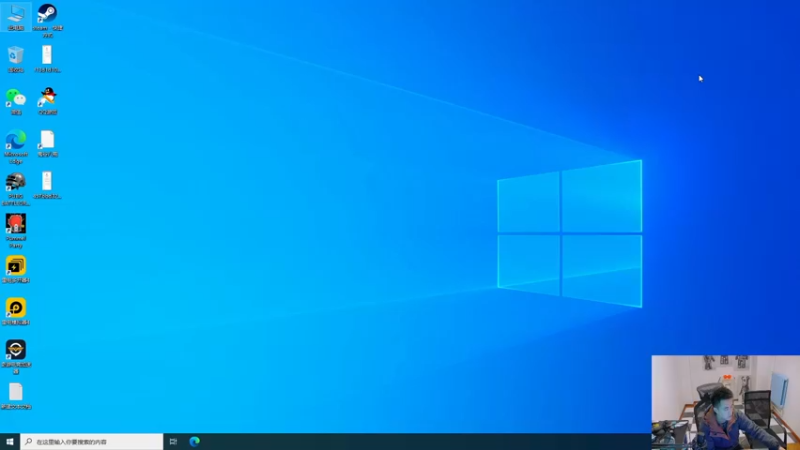The width and height of the screenshot is (800, 450).
Task: Open the winged-emblem game accelerator shortcut
Action: [x=16, y=357]
